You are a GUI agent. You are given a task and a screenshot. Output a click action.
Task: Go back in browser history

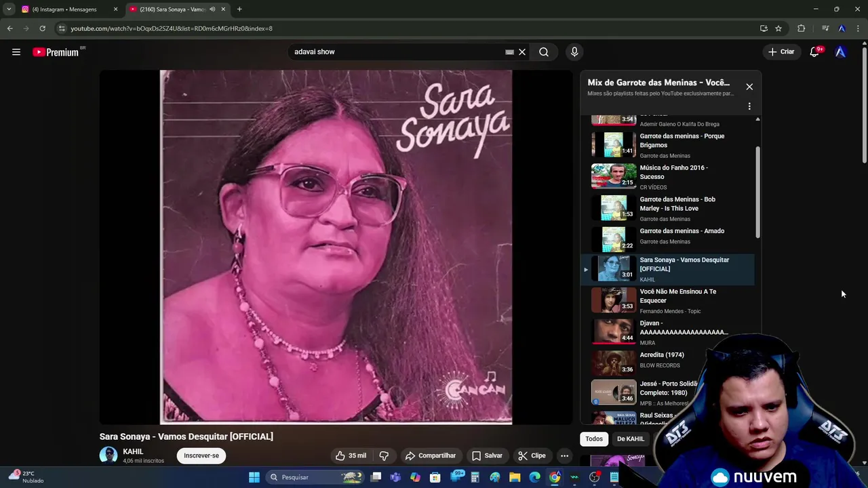click(x=9, y=28)
